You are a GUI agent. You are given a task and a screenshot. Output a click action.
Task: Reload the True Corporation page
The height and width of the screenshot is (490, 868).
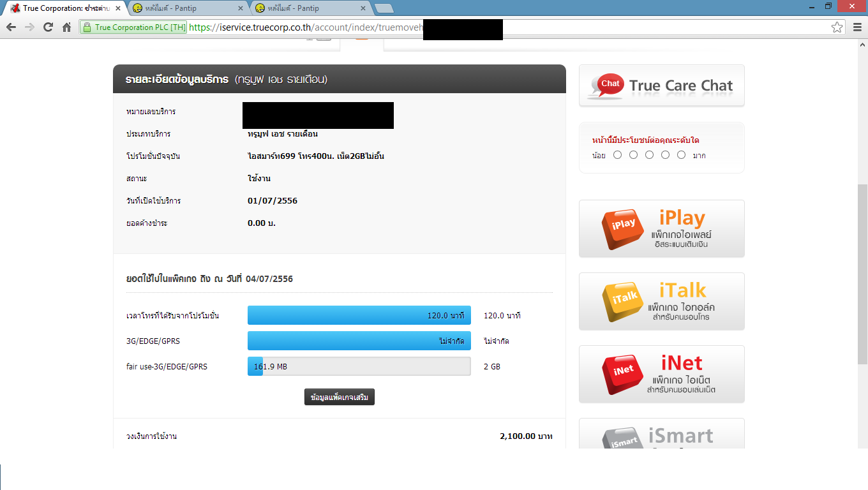click(x=48, y=27)
